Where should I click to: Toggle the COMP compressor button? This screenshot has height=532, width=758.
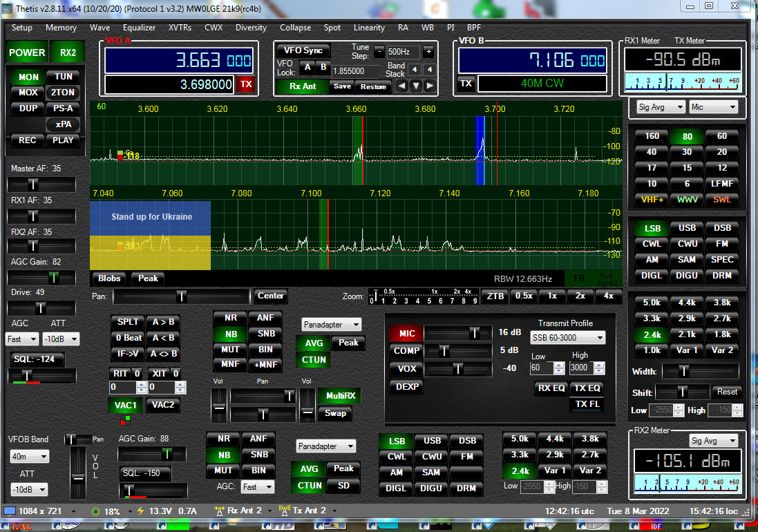[406, 351]
